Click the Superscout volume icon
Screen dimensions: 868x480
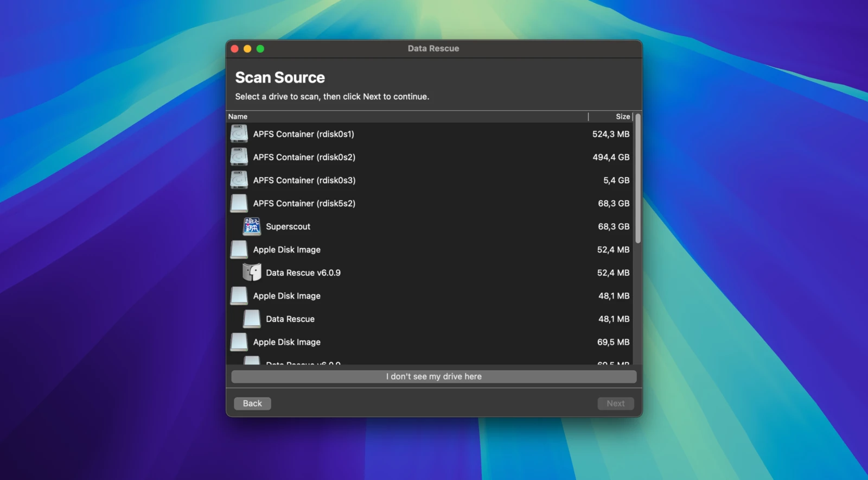click(x=252, y=226)
